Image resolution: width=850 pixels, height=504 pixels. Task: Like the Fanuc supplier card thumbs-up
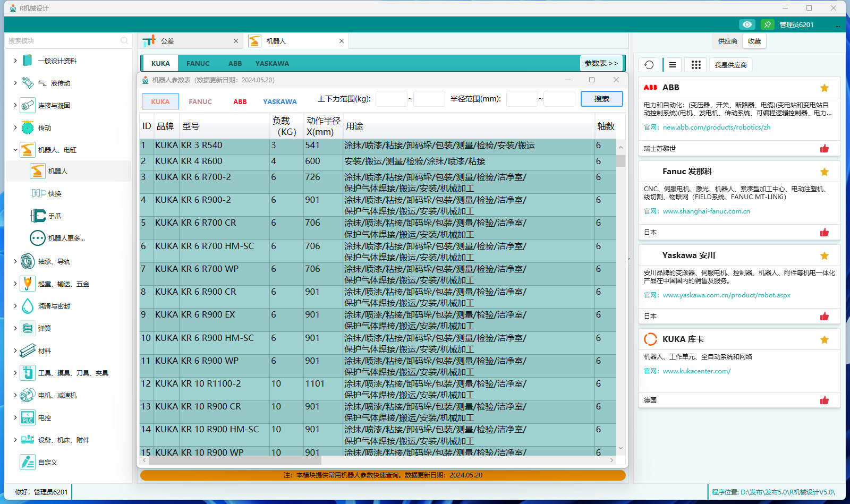pyautogui.click(x=824, y=232)
